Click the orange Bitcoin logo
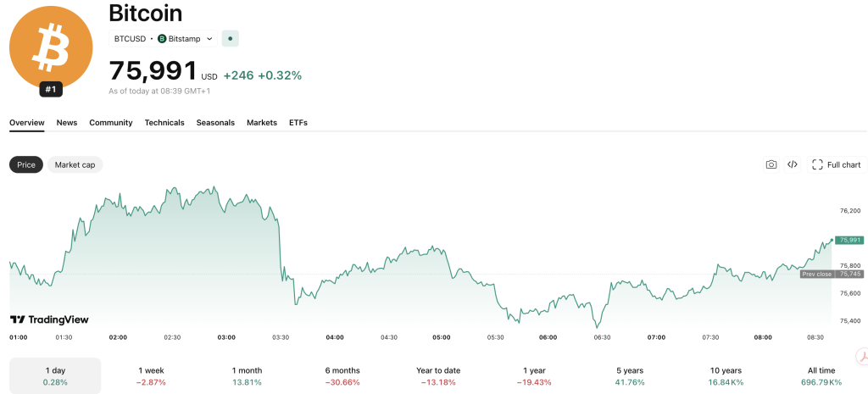This screenshot has width=868, height=394. 50,47
